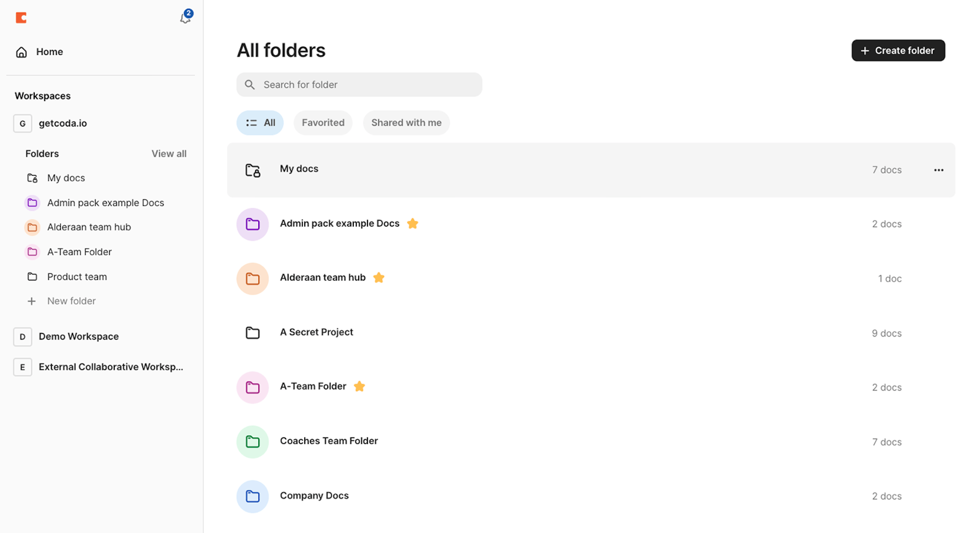980x533 pixels.
Task: Expand the Demo Workspace section
Action: (x=78, y=337)
